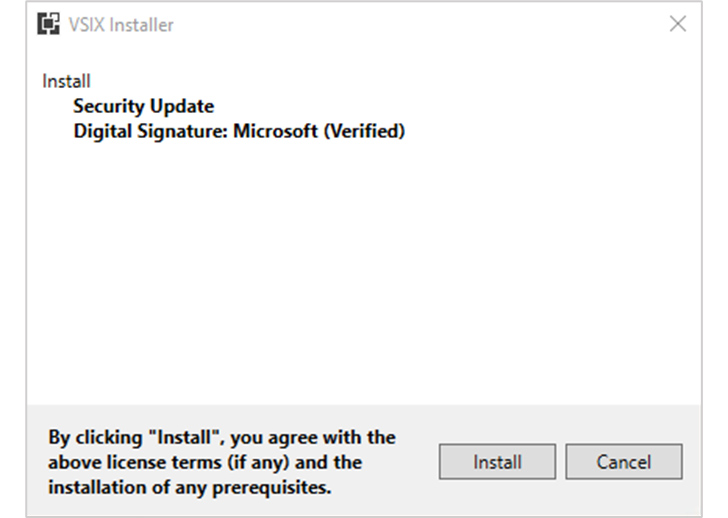Screen dimensions: 728x518
Task: Click the Digital Signature label text
Action: pyautogui.click(x=150, y=131)
